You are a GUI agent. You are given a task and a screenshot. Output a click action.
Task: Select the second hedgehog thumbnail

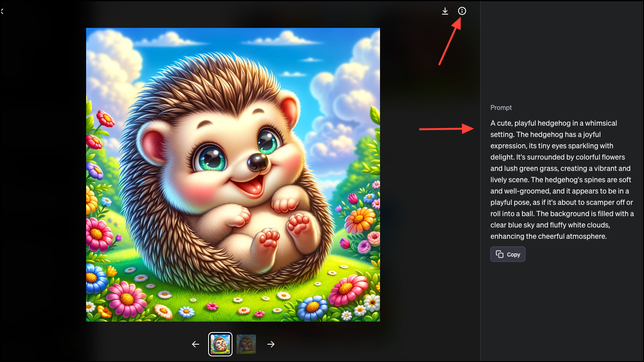246,344
